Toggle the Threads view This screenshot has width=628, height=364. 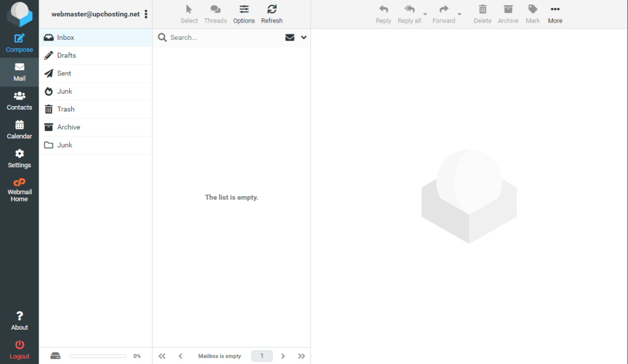(215, 9)
